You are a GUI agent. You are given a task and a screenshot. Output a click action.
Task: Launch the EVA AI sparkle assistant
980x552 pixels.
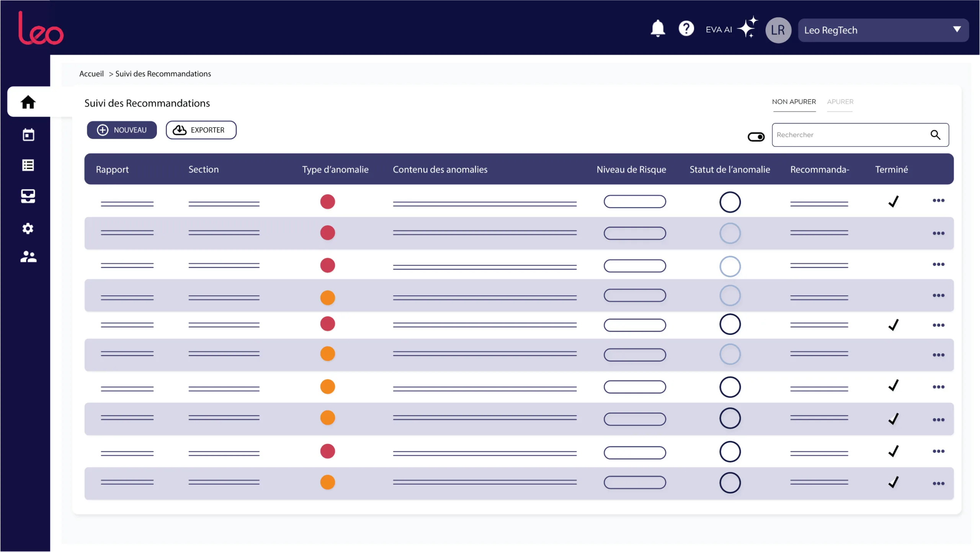click(747, 27)
